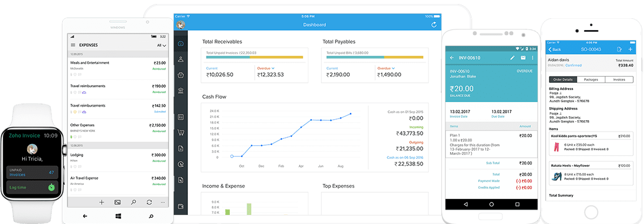Expand the Overdue dropdown under Total Receivables
The width and height of the screenshot is (644, 224).
tap(265, 68)
